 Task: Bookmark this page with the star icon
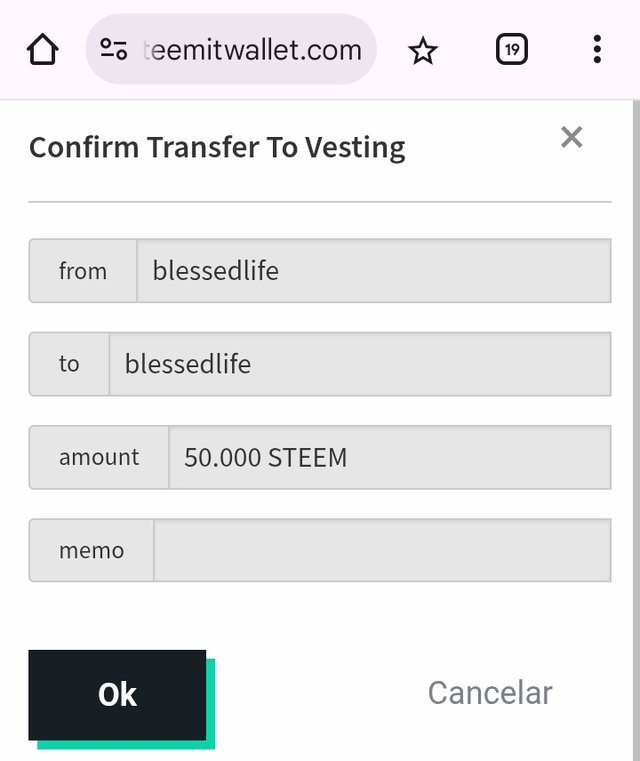423,50
